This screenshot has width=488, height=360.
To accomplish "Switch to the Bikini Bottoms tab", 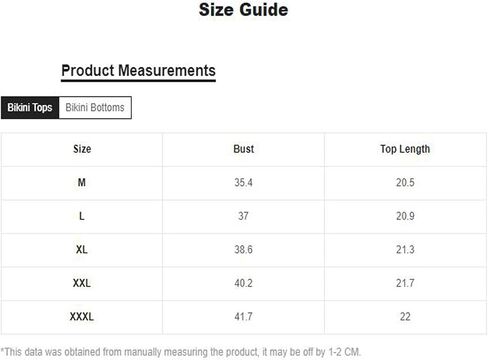I will [x=95, y=108].
